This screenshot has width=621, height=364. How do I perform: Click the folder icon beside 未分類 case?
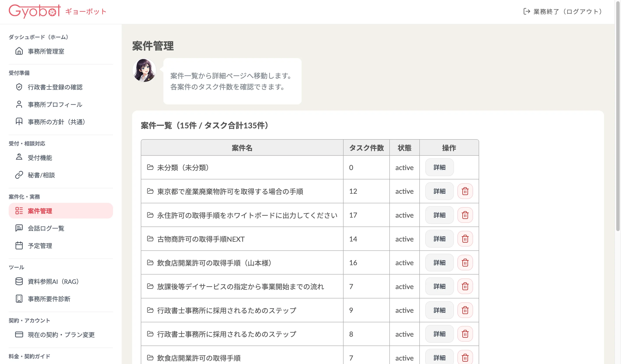(150, 167)
